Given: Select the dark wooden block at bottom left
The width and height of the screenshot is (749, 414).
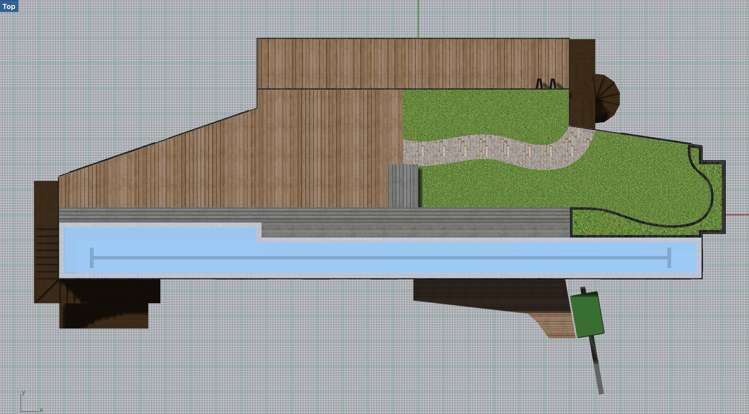Looking at the screenshot, I should [105, 312].
